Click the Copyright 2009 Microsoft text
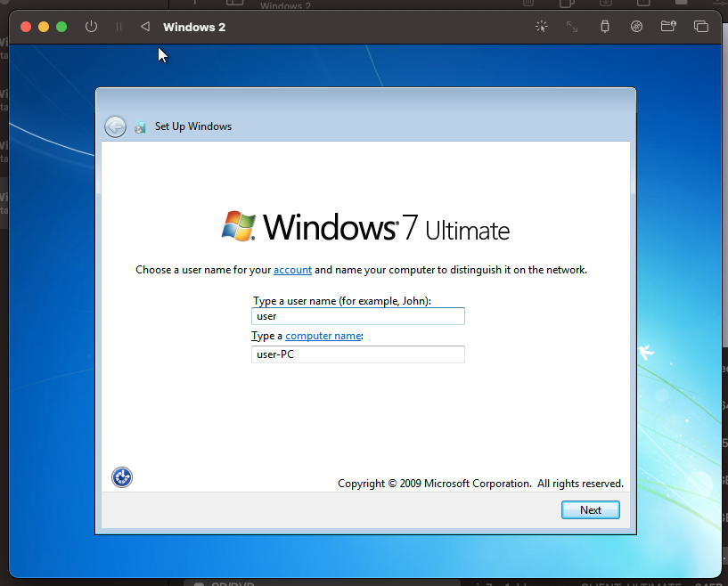This screenshot has width=728, height=586. click(480, 484)
